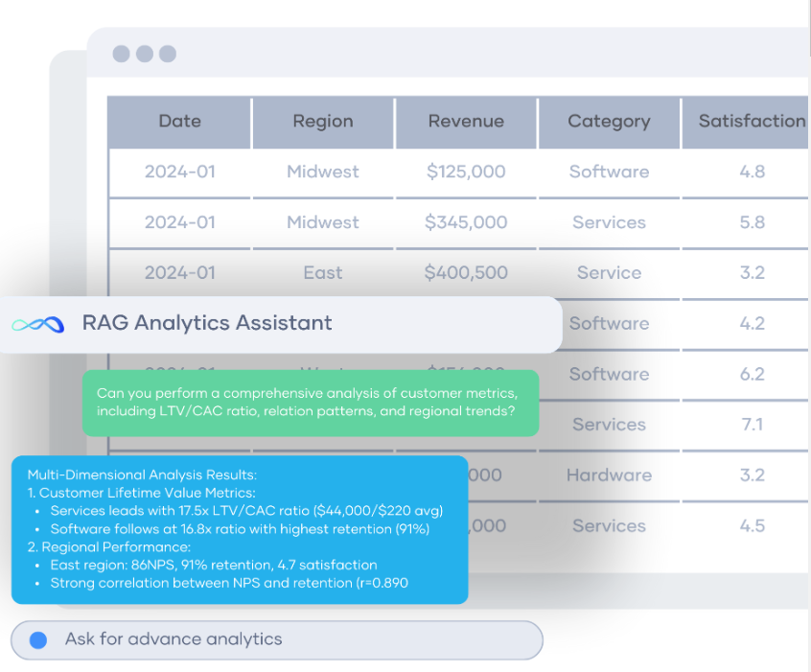Click the first window control dot

(121, 54)
